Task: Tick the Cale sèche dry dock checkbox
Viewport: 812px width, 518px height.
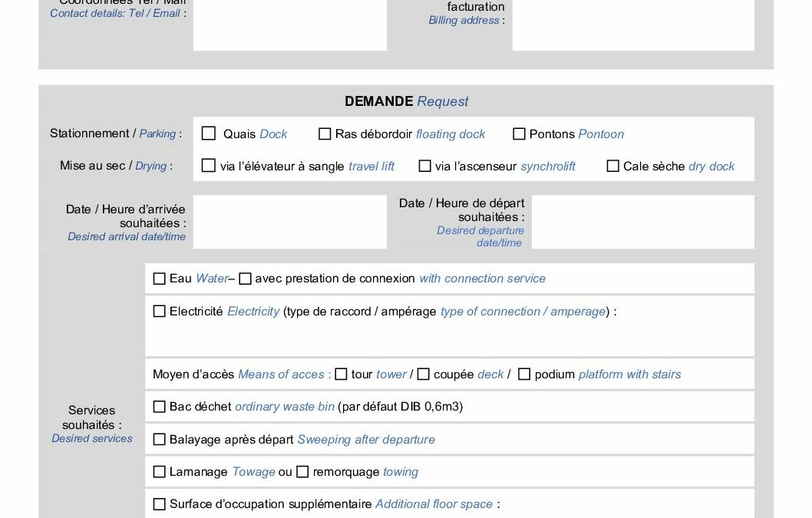Action: click(612, 166)
